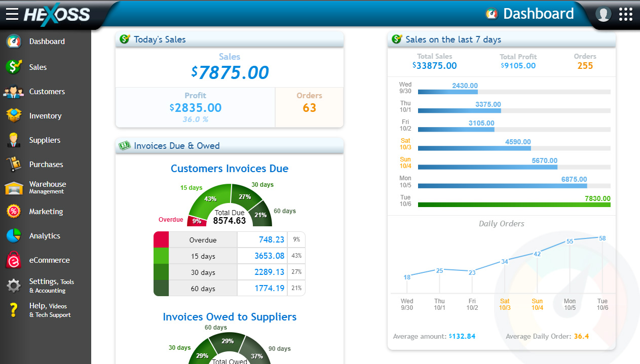This screenshot has width=640, height=364.
Task: Open the hamburger menu icon
Action: point(12,14)
